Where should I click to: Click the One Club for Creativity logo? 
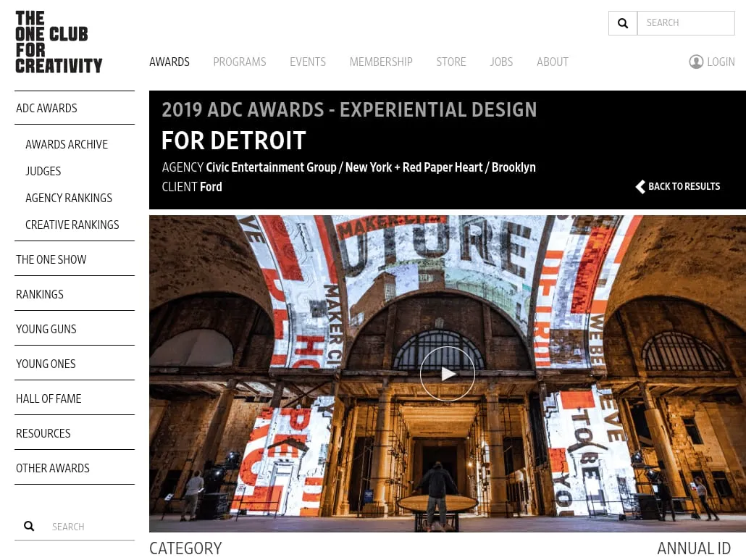pyautogui.click(x=59, y=42)
